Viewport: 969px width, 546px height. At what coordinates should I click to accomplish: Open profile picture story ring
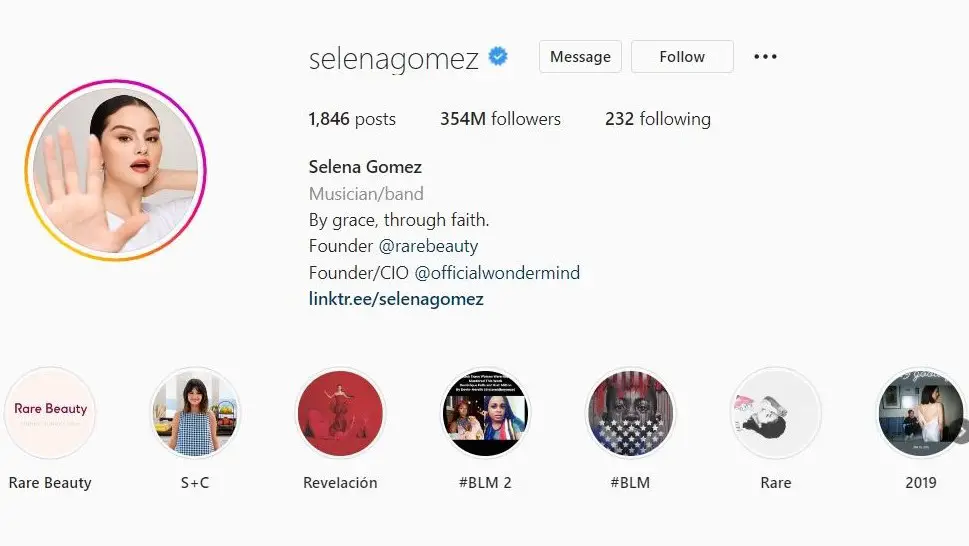click(116, 170)
